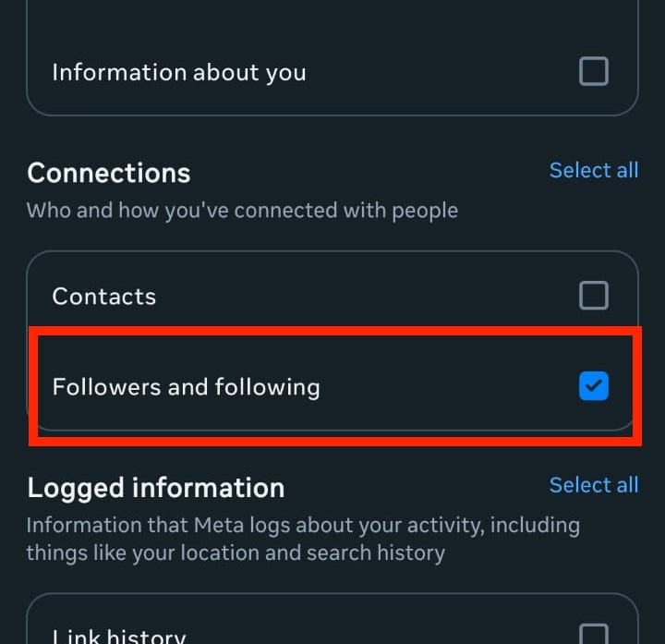
Task: Click the 'Logged information' section heading
Action: [155, 487]
